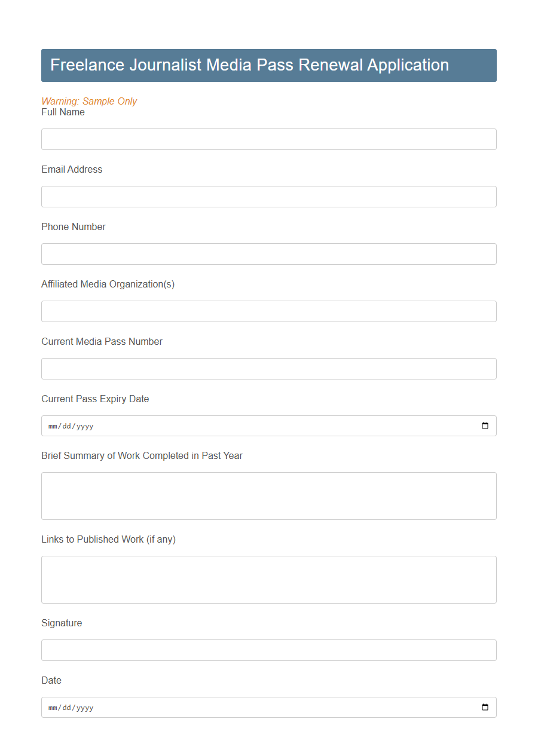
Task: Click the Email Address label
Action: pyautogui.click(x=71, y=169)
